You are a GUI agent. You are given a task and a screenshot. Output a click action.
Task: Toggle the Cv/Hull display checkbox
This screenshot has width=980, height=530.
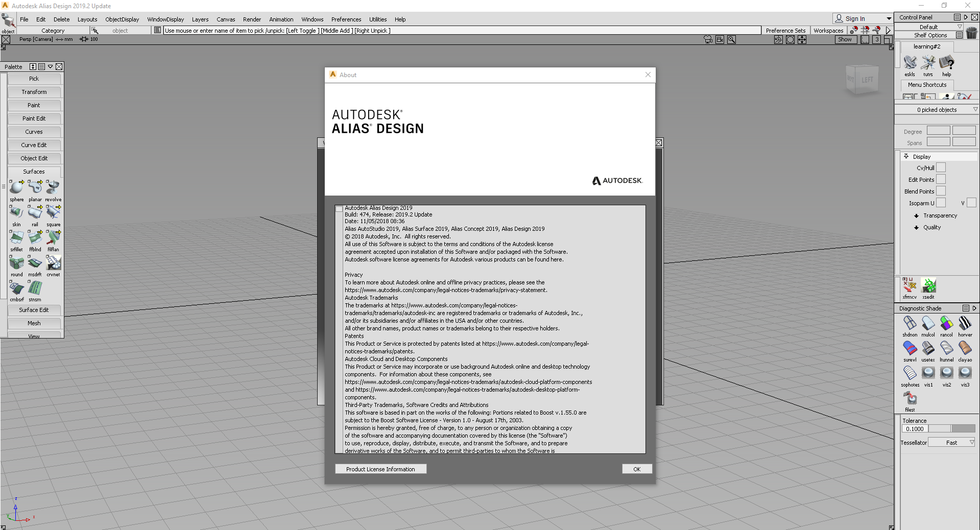[941, 167]
